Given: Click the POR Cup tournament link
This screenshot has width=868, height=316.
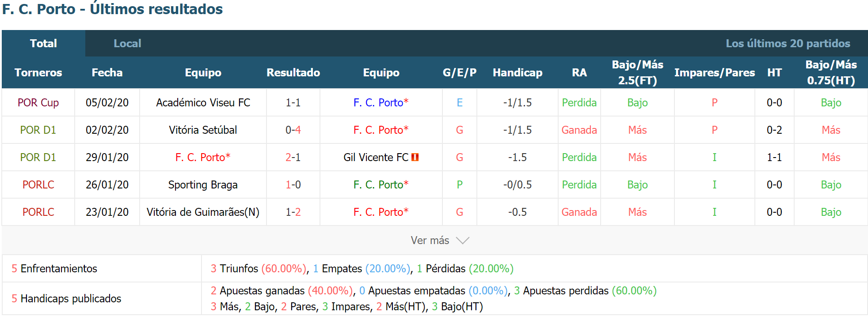Looking at the screenshot, I should tap(38, 102).
